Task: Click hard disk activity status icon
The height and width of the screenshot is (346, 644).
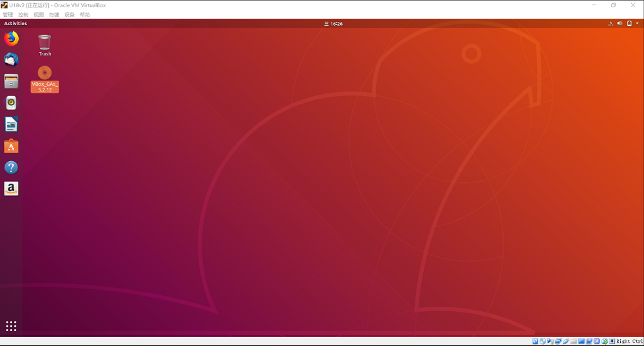Action: 535,341
